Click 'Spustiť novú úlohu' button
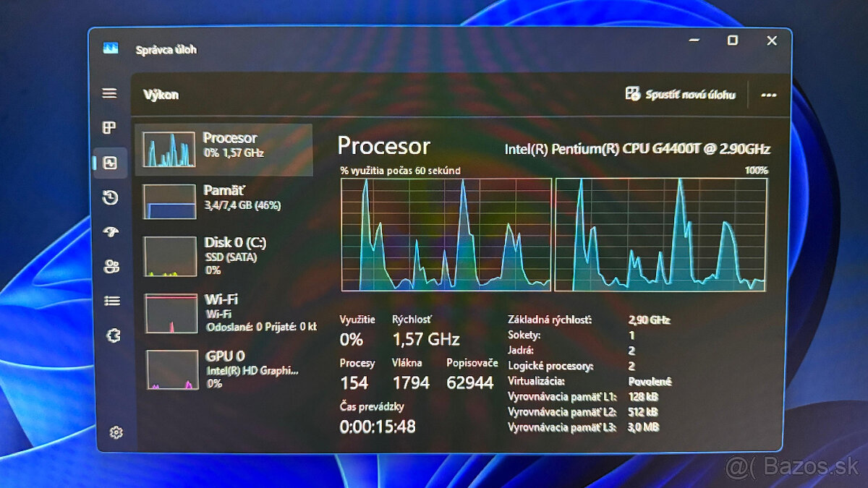Viewport: 868px width, 488px height. click(680, 95)
